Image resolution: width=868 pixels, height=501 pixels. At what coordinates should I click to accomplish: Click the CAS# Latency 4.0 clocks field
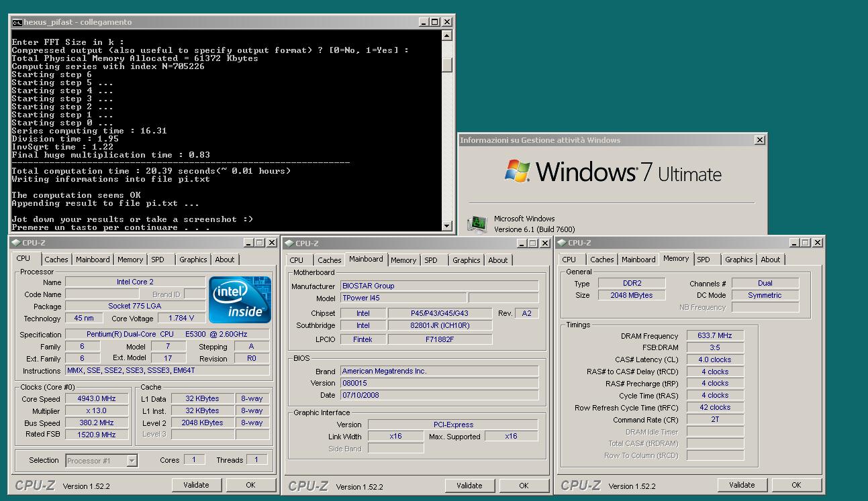click(x=715, y=359)
